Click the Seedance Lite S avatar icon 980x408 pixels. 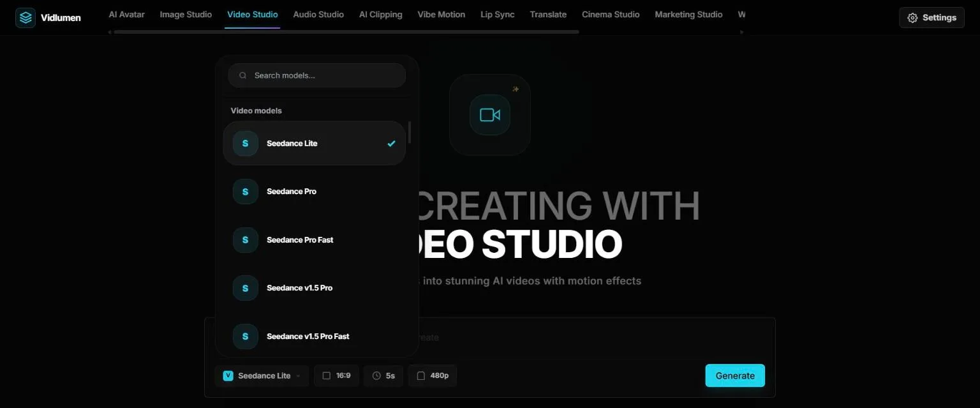(246, 144)
